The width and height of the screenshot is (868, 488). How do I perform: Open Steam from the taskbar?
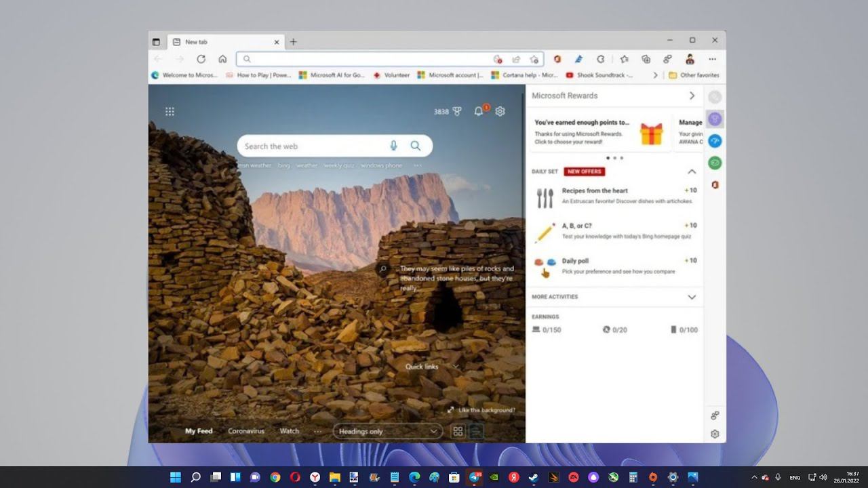pyautogui.click(x=534, y=477)
